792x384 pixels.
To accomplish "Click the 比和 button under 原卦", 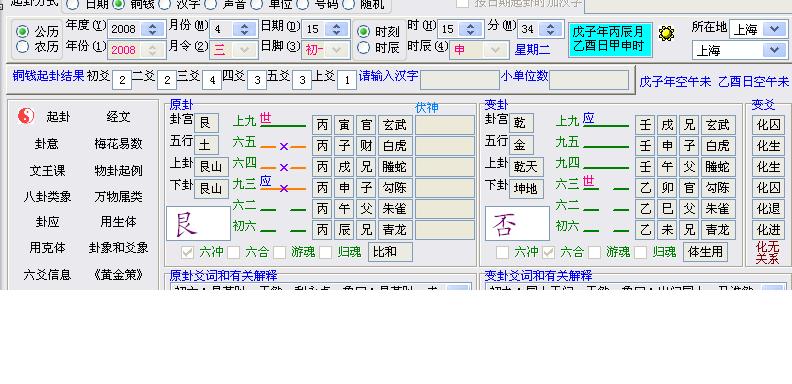I will pos(390,252).
